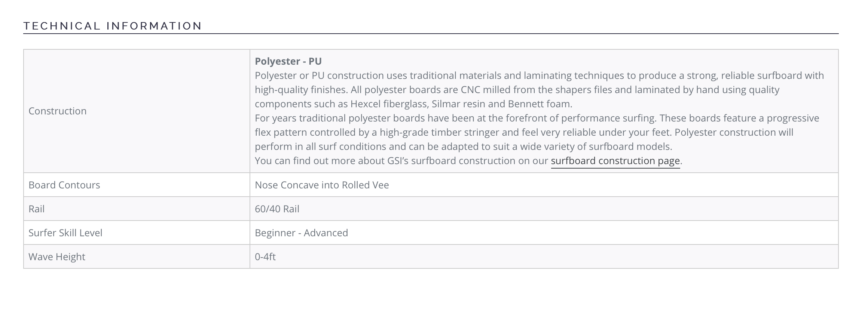Click the line starting 'For years traditional polyester'
The image size is (868, 314).
pos(537,118)
